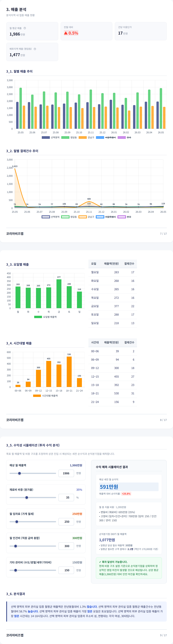
Task: Click the 재료비 비중 input showing 35
Action: [66, 498]
